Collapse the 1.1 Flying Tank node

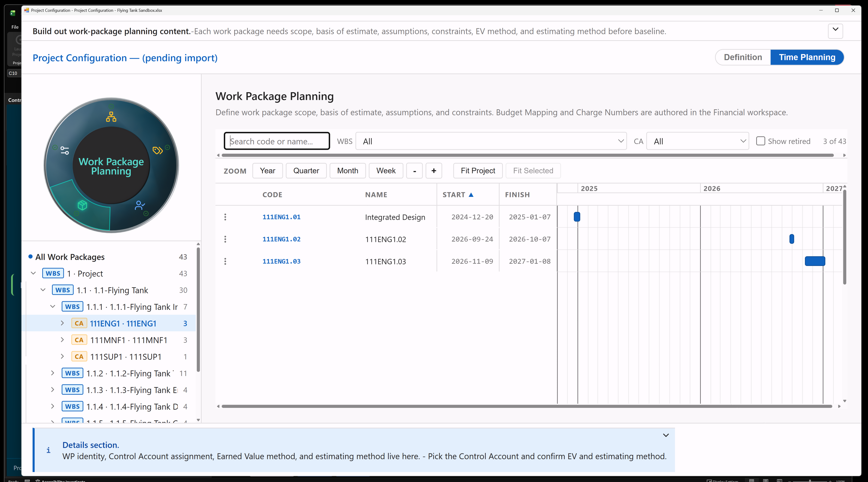(43, 290)
